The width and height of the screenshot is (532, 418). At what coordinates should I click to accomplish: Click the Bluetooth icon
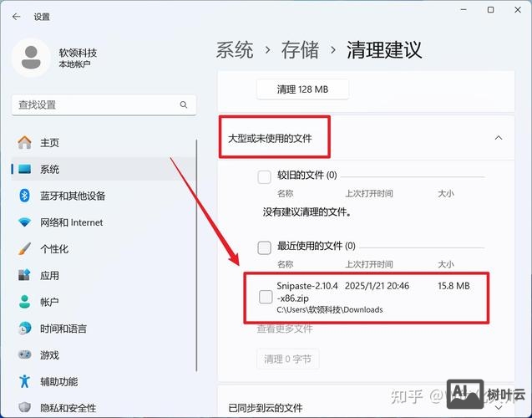coord(24,196)
